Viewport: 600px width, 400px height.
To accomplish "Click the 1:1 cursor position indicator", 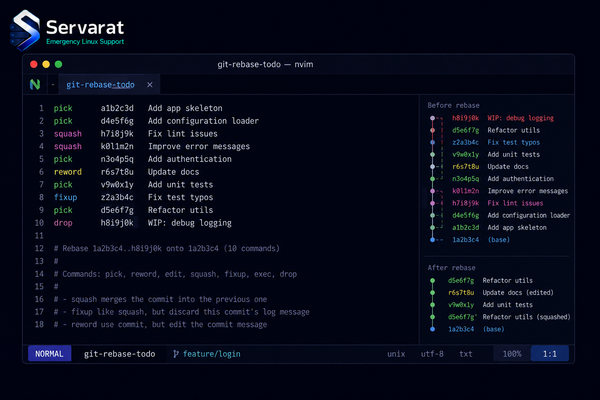I will click(550, 354).
